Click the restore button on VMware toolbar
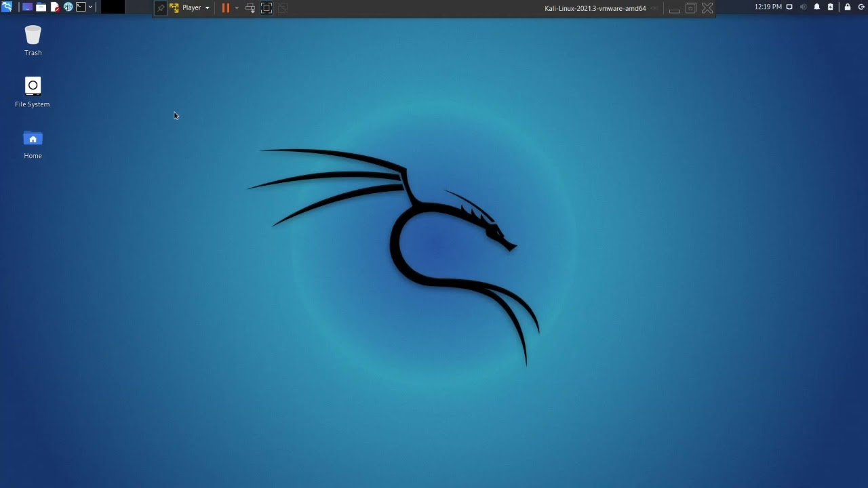Screen dimensions: 868x488 click(x=690, y=8)
